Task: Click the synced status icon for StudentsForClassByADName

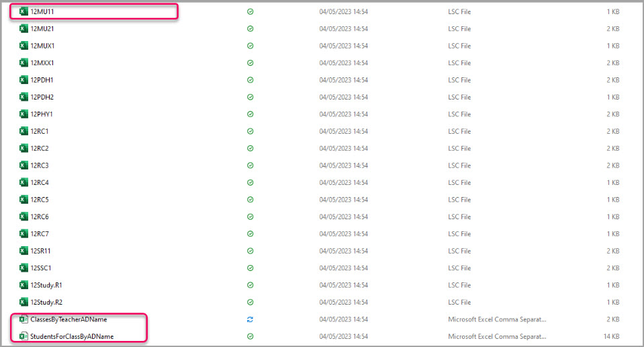Action: (250, 336)
